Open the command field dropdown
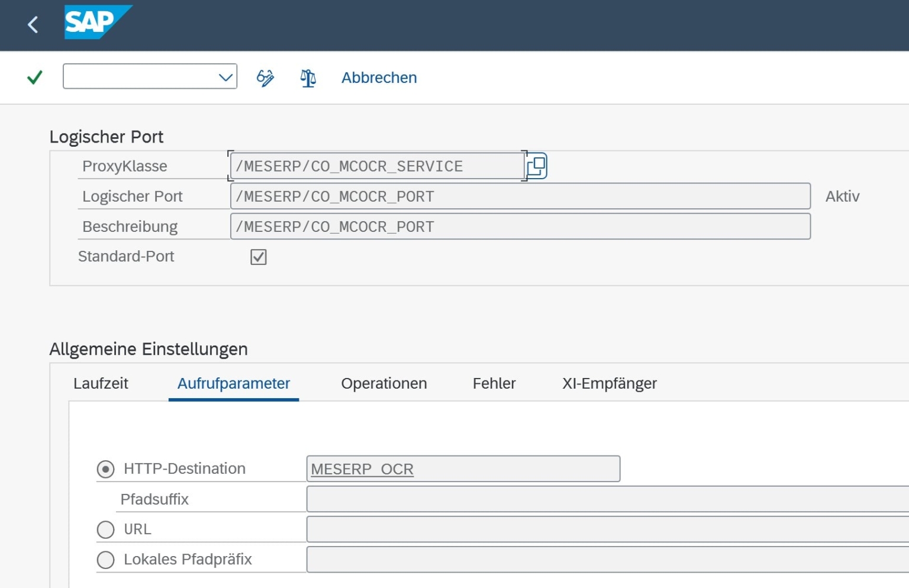 pos(224,77)
